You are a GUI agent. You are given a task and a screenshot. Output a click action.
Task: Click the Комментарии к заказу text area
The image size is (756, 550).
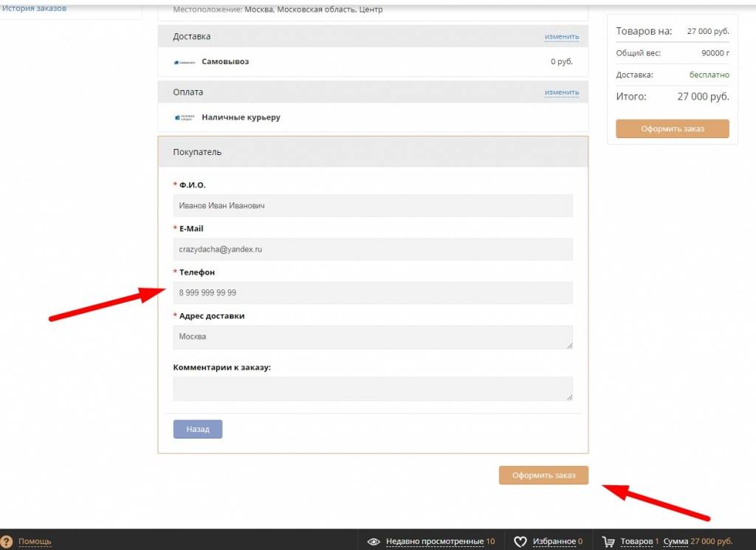[373, 389]
